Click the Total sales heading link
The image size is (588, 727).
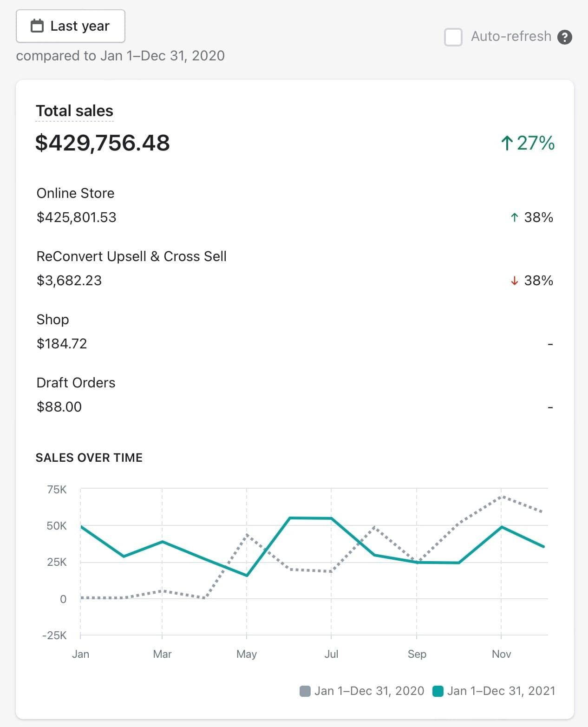point(74,111)
